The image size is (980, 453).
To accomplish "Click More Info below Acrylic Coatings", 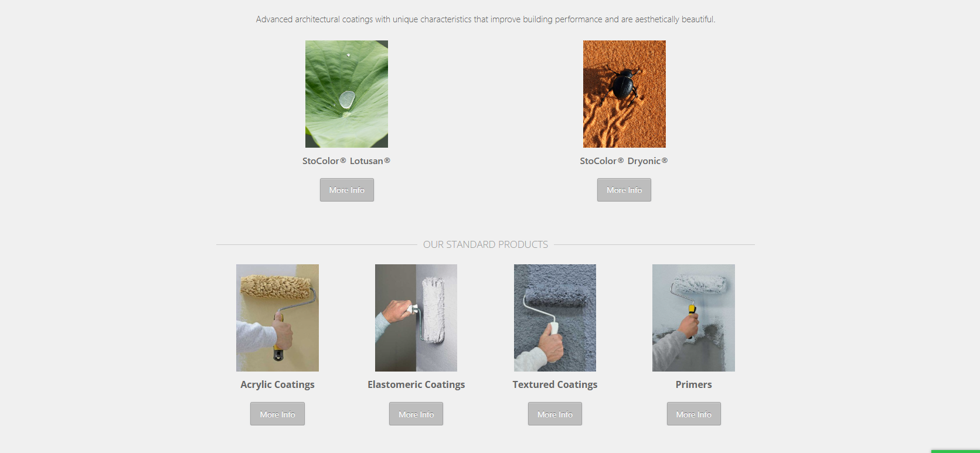I will 277,414.
